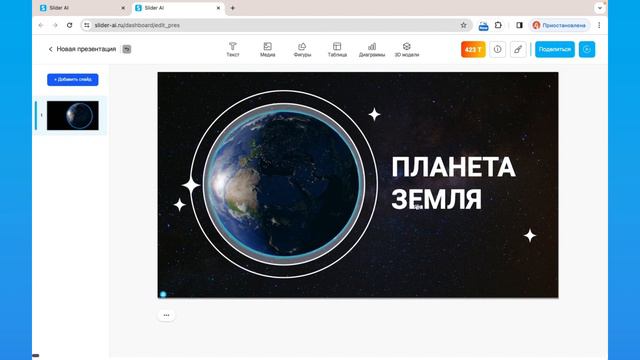The width and height of the screenshot is (640, 360).
Task: Reload the page
Action: pyautogui.click(x=69, y=25)
